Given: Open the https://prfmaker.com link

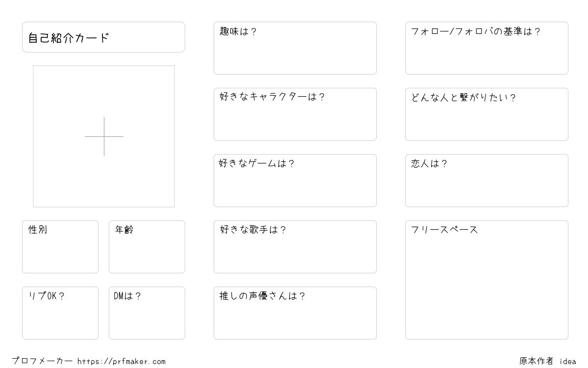Looking at the screenshot, I should [x=122, y=362].
